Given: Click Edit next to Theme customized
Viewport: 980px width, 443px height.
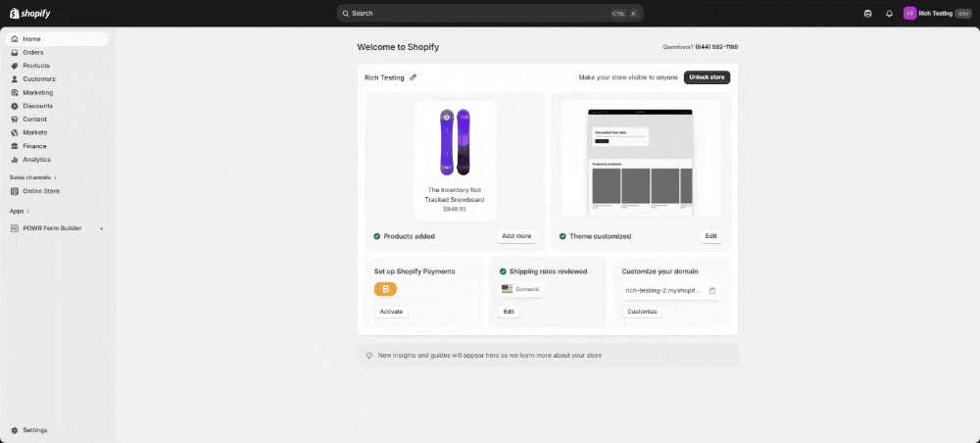Looking at the screenshot, I should [x=710, y=236].
